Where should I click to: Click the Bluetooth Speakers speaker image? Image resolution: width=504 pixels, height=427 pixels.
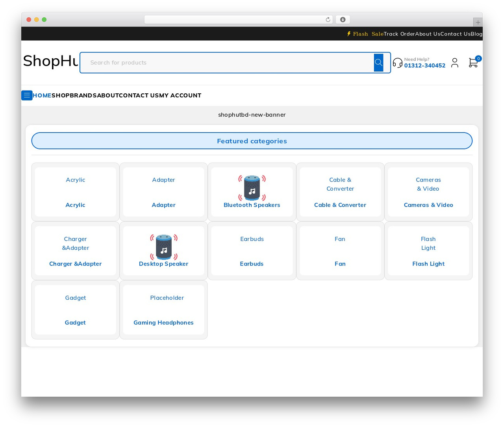click(x=252, y=188)
